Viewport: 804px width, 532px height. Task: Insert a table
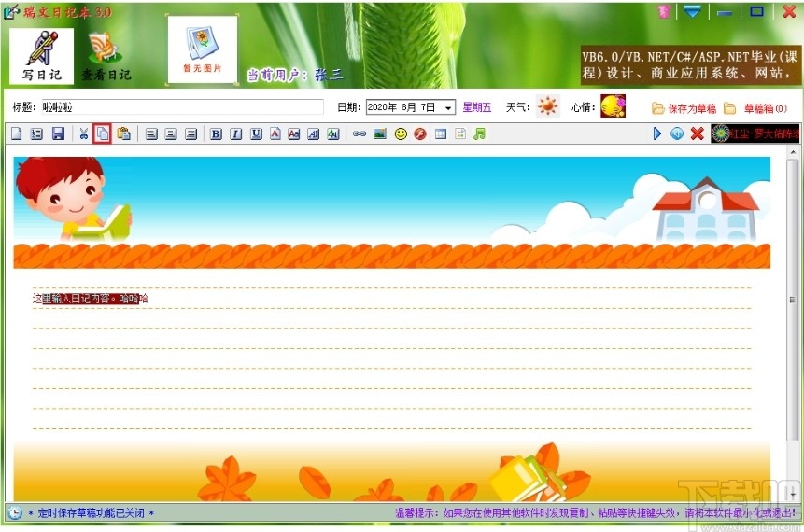coord(441,134)
